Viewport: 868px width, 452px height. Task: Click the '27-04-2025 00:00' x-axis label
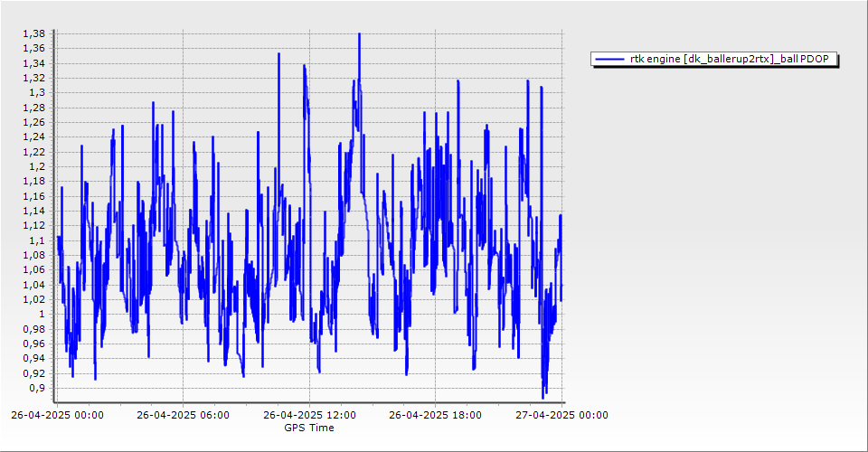point(561,415)
